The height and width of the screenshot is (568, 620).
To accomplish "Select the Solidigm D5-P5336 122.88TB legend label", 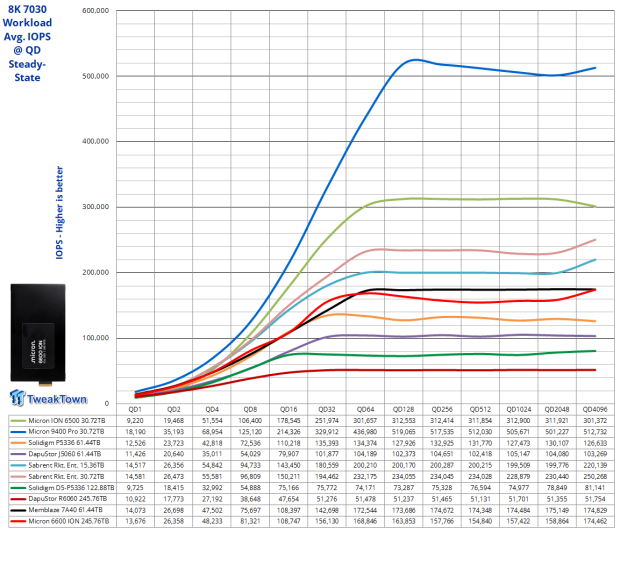I will coord(71,488).
